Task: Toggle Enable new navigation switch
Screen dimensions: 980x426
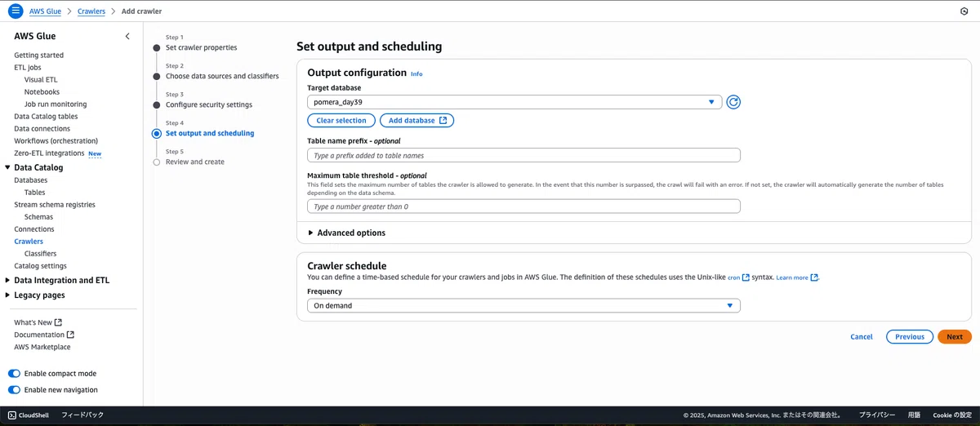Action: point(14,390)
